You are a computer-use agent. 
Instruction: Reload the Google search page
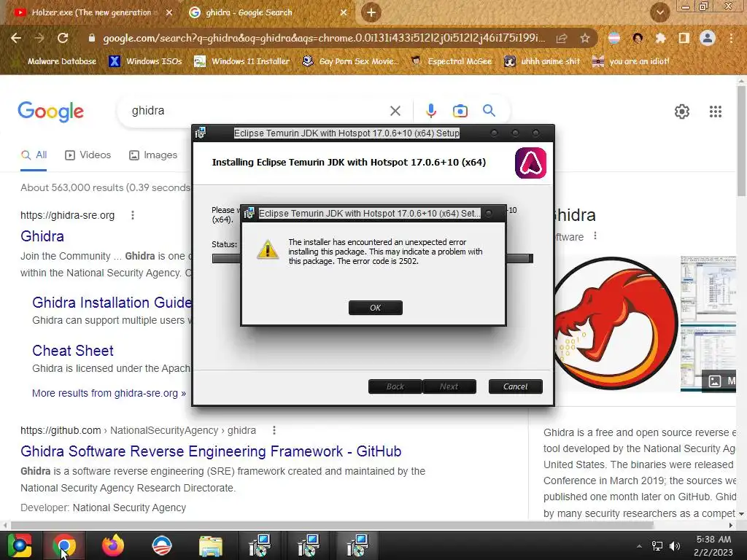click(63, 38)
